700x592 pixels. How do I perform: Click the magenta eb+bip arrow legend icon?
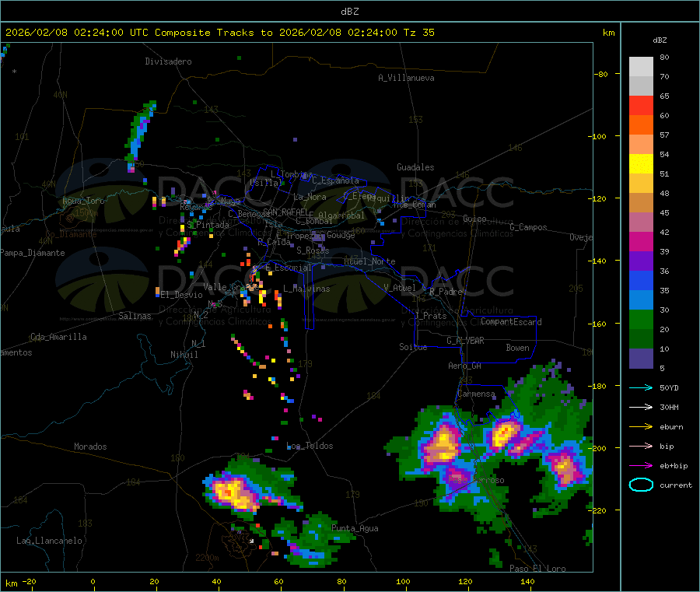click(x=641, y=466)
